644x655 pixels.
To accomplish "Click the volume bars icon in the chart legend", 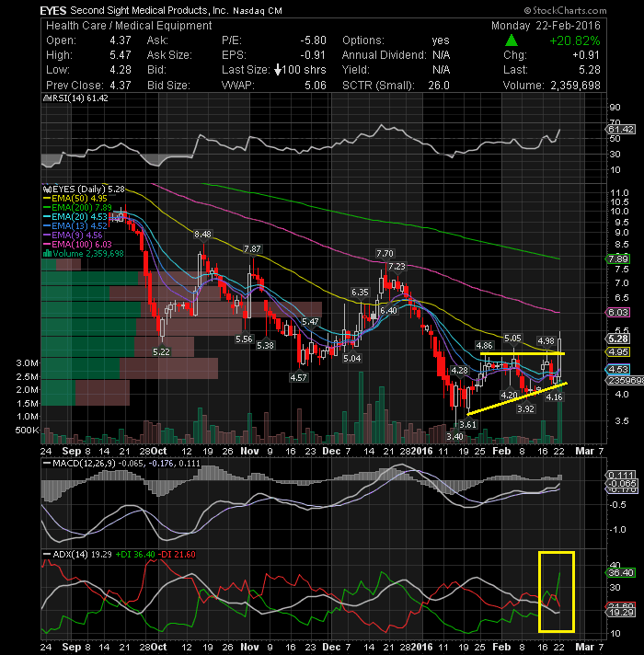I will click(47, 254).
